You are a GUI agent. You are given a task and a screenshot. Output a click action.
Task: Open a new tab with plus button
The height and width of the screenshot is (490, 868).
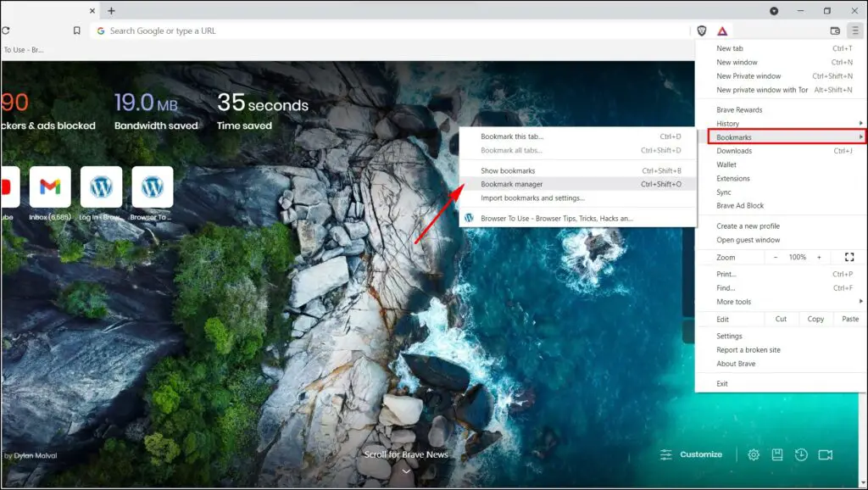click(x=111, y=10)
